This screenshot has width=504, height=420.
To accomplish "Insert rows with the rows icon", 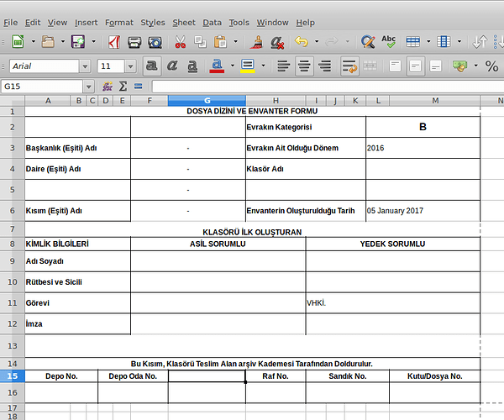I will point(413,42).
